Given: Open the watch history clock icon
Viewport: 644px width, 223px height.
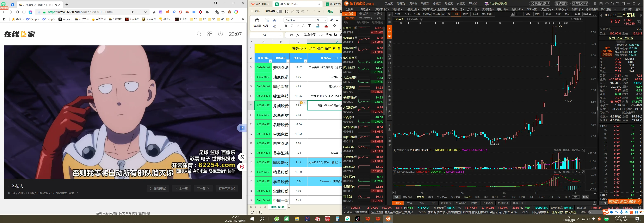Looking at the screenshot, I should [x=221, y=34].
